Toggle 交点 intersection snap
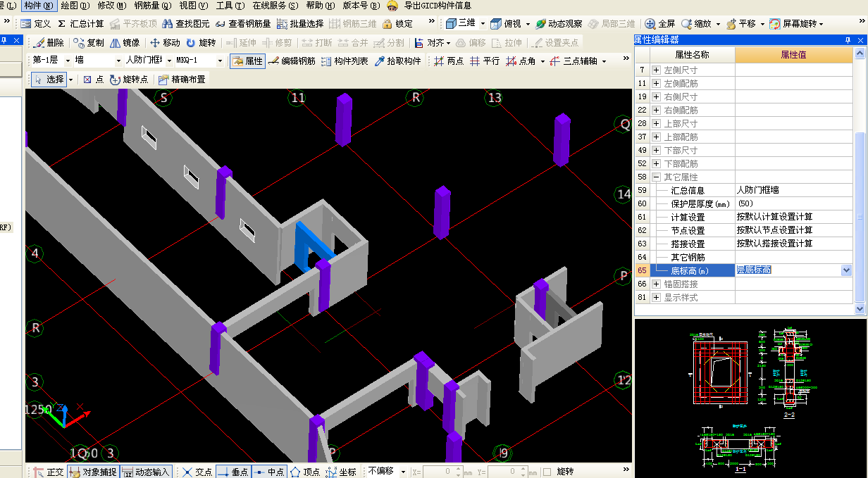Screen dimensions: 868x478 pyautogui.click(x=197, y=472)
